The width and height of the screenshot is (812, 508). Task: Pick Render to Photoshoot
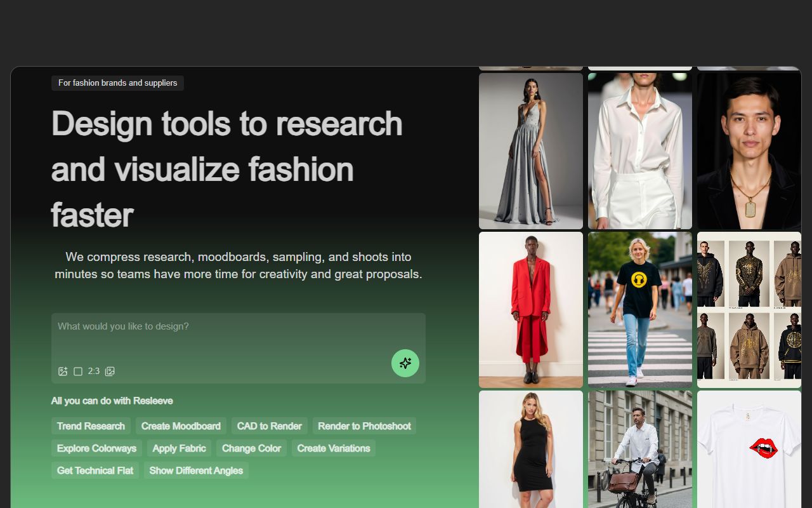[364, 426]
